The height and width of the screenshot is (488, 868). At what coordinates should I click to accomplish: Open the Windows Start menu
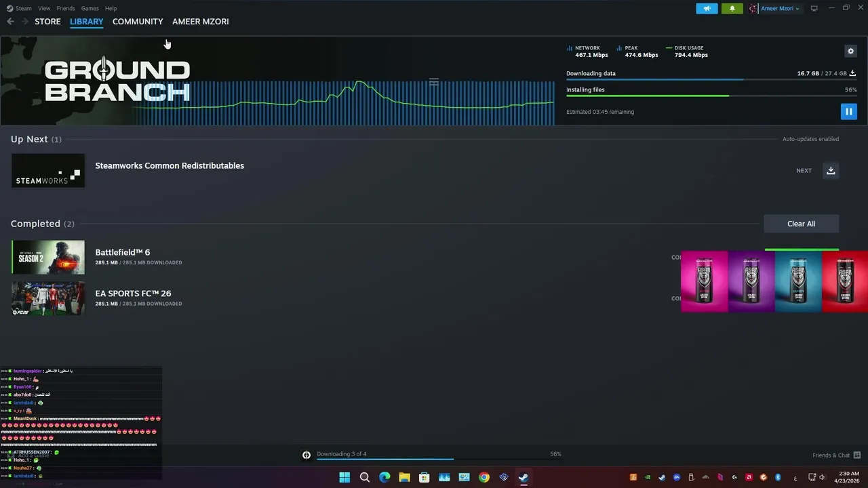click(x=344, y=477)
